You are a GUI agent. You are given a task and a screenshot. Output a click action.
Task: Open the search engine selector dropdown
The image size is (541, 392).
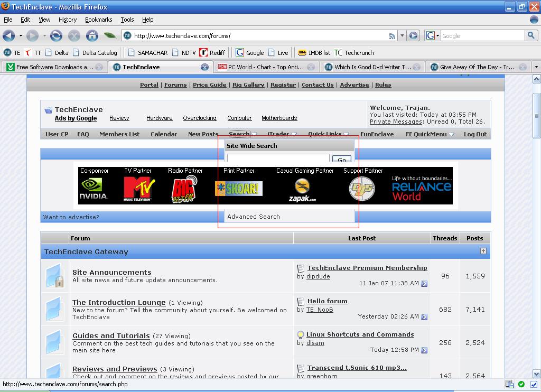433,35
